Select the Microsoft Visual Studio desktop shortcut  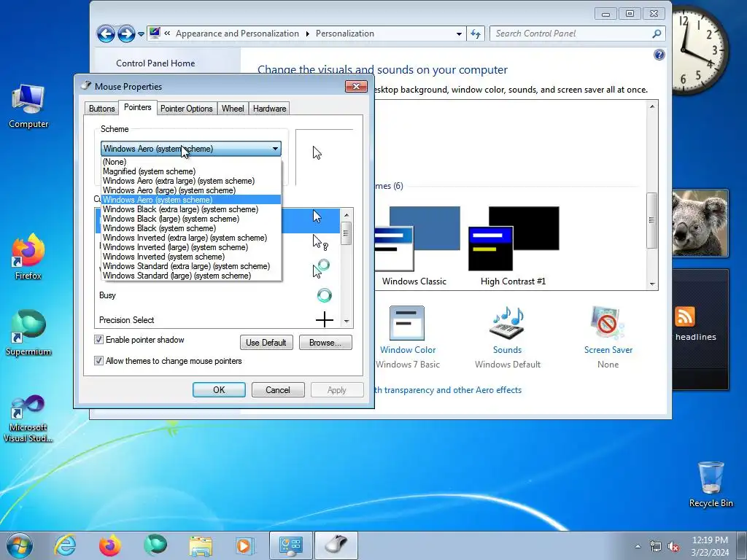pyautogui.click(x=28, y=418)
